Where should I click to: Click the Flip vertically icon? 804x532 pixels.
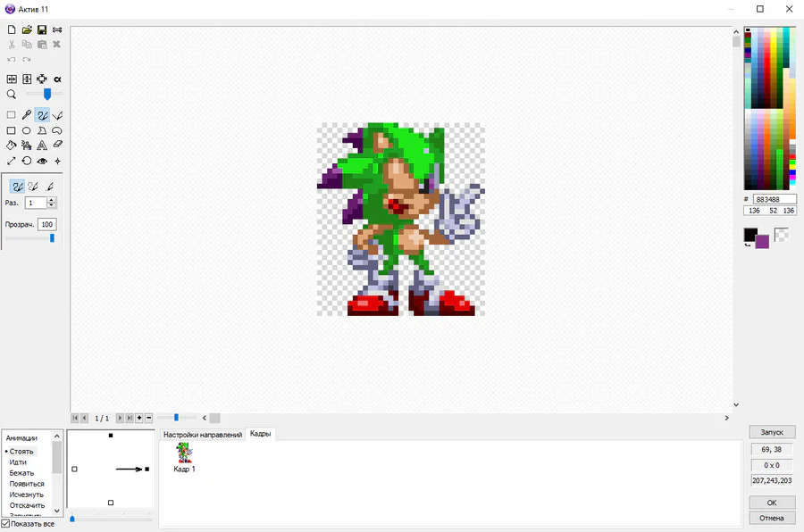(x=27, y=79)
